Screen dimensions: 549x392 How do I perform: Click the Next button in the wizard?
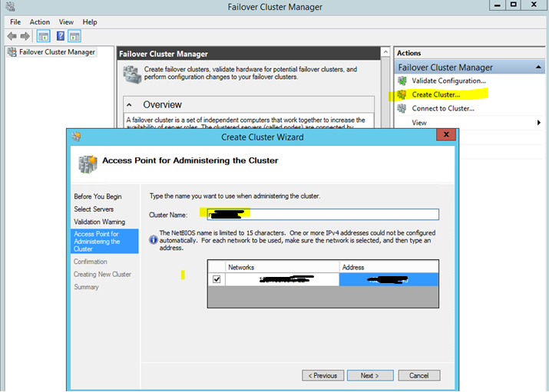[369, 375]
